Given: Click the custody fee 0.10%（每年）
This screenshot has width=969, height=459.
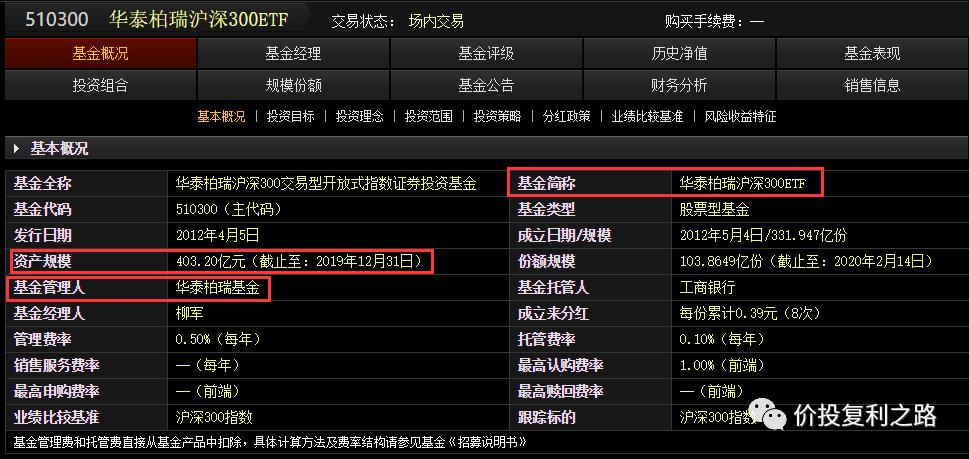Looking at the screenshot, I should pyautogui.click(x=722, y=339).
